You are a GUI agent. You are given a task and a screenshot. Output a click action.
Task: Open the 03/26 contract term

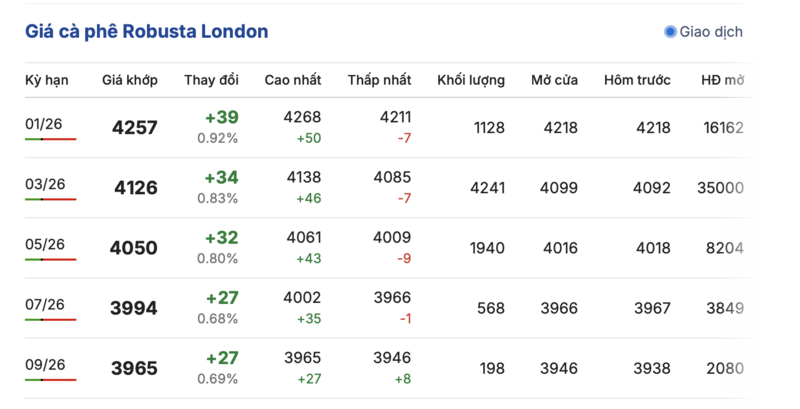tap(45, 184)
